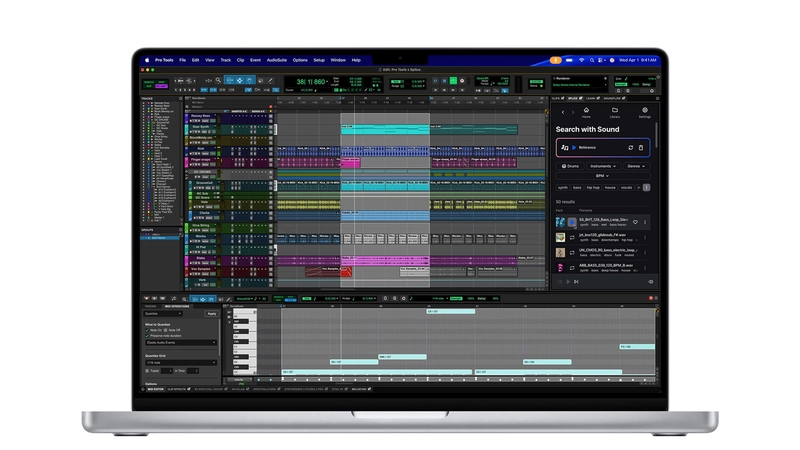Open Control Center in menu bar
This screenshot has height=450, width=800.
click(x=601, y=60)
